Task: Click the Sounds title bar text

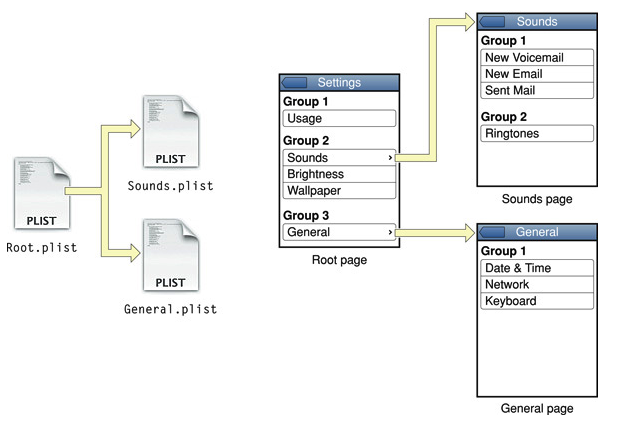Action: tap(537, 21)
